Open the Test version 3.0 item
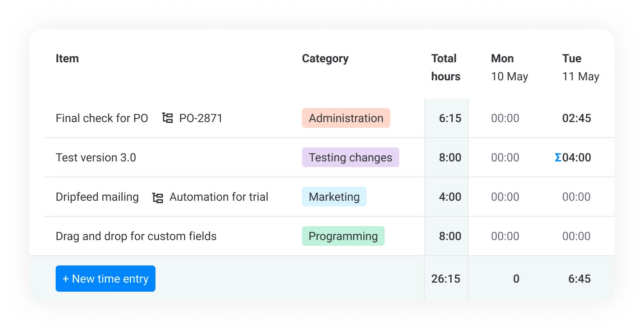Viewport: 644px width, 331px height. pyautogui.click(x=96, y=157)
